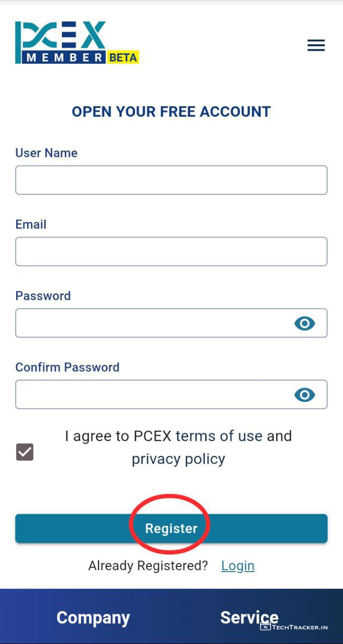The image size is (343, 644).
Task: Open the privacy policy link
Action: pyautogui.click(x=178, y=459)
